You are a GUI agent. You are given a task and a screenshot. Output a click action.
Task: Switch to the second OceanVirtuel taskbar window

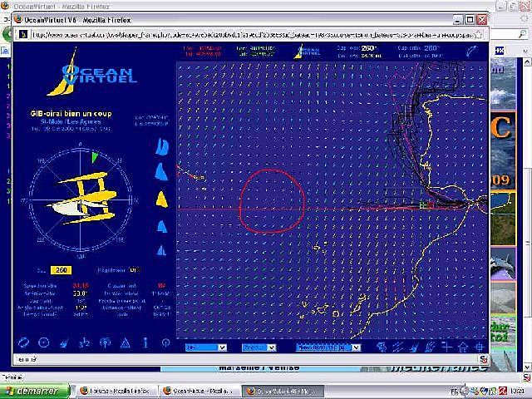(282, 391)
